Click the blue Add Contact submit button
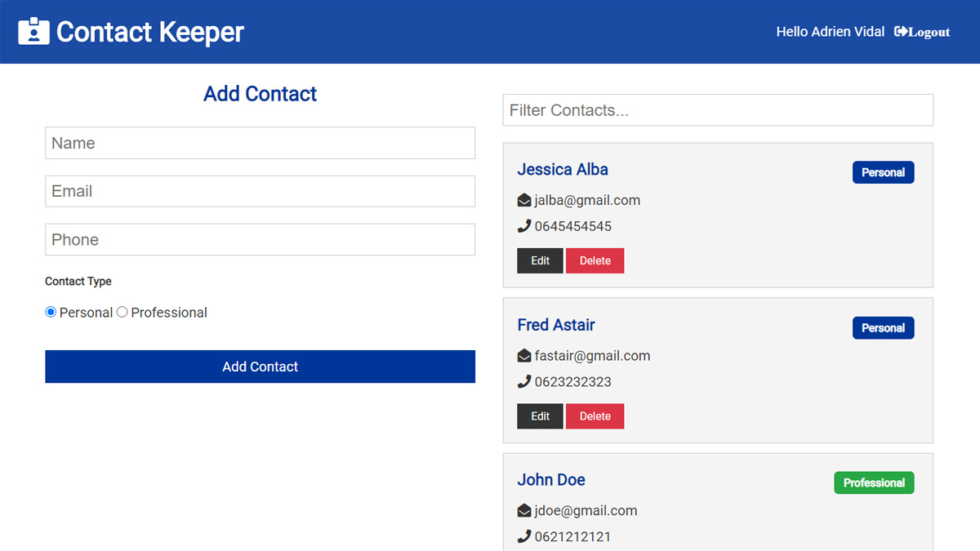Screen dimensions: 980x551 (x=260, y=367)
